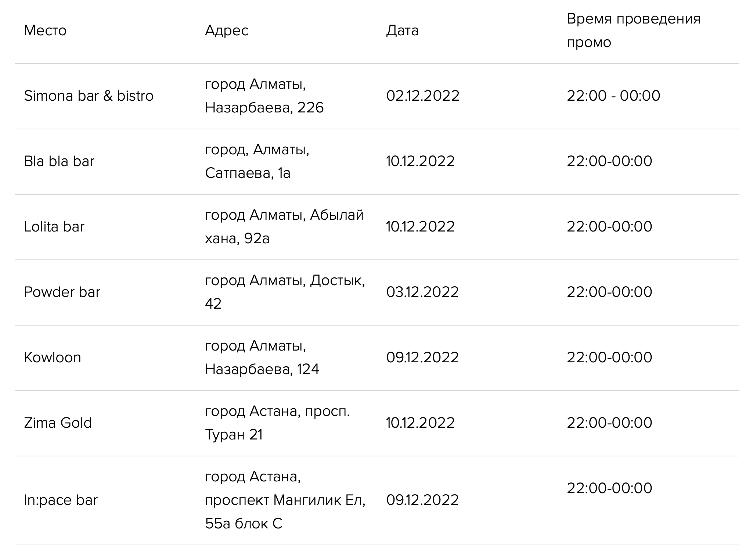
Task: Select the Bla bla bar name
Action: click(59, 161)
